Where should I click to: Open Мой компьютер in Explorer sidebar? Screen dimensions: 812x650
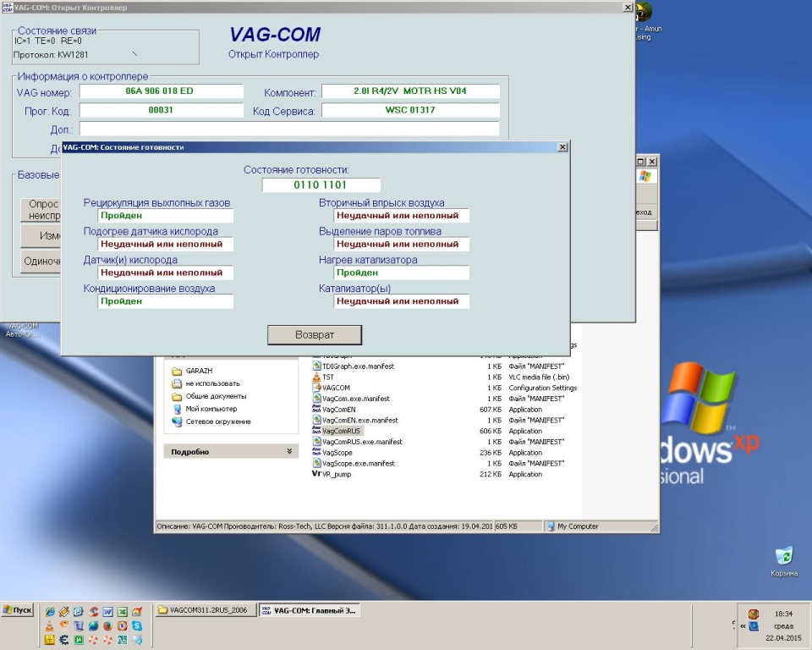pyautogui.click(x=204, y=409)
